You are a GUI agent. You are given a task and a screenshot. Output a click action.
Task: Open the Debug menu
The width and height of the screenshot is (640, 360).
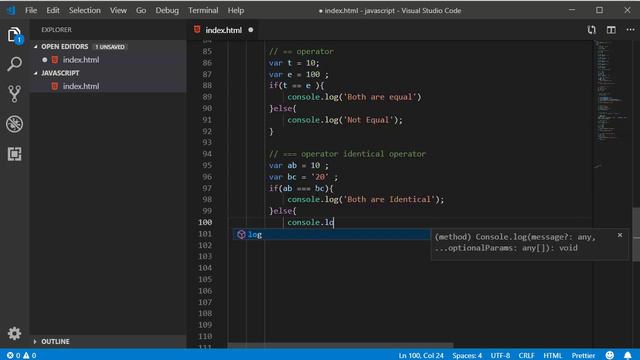(167, 11)
